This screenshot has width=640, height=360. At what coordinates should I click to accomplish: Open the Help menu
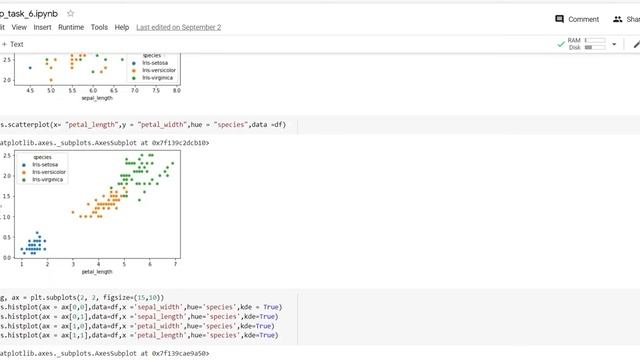(x=122, y=27)
